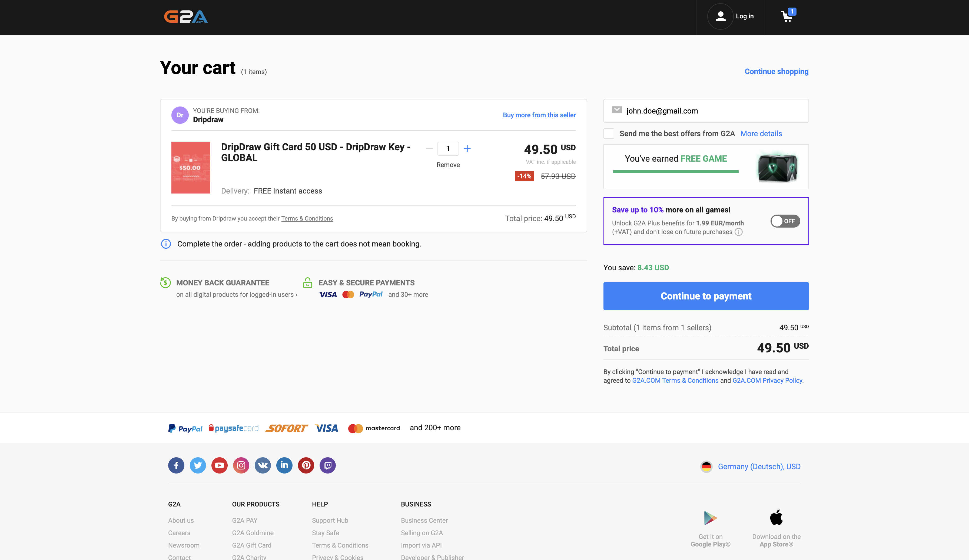Viewport: 969px width, 560px height.
Task: Check 'Send me the best offers' checkbox
Action: [609, 133]
